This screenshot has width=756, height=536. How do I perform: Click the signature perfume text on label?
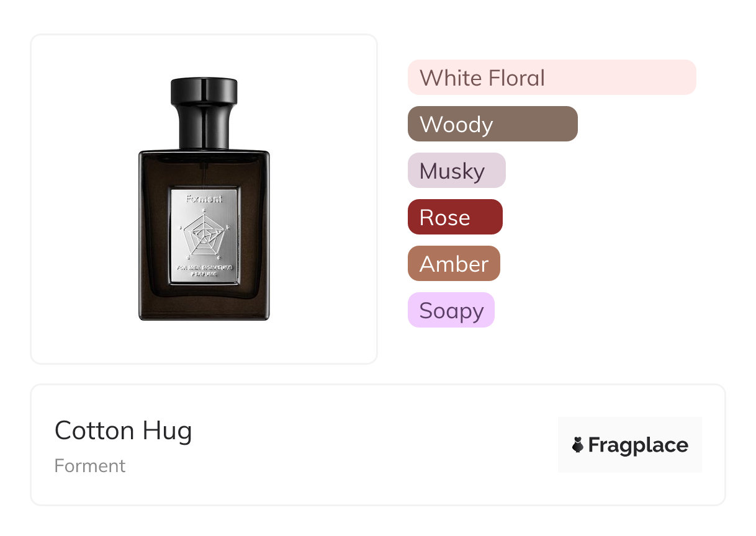(204, 270)
